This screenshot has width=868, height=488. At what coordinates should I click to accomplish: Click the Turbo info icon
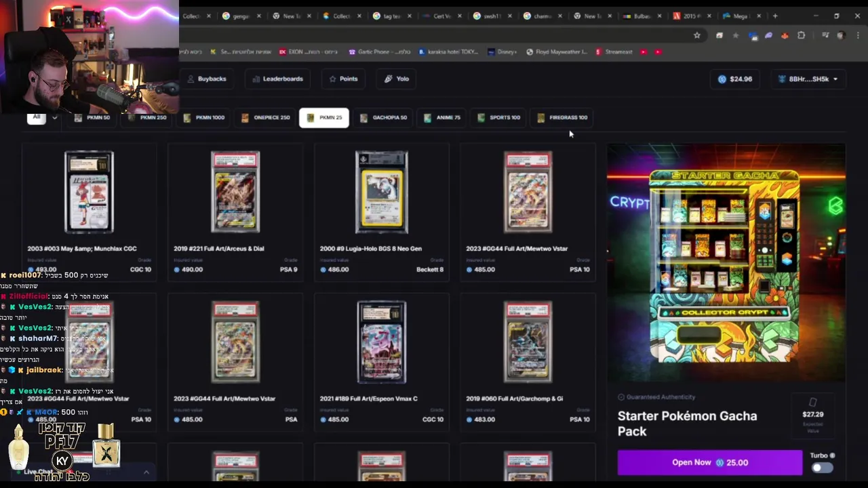coord(833,455)
